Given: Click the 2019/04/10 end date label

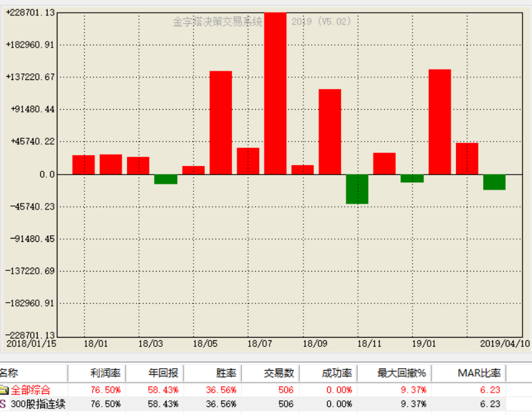Looking at the screenshot, I should 504,344.
